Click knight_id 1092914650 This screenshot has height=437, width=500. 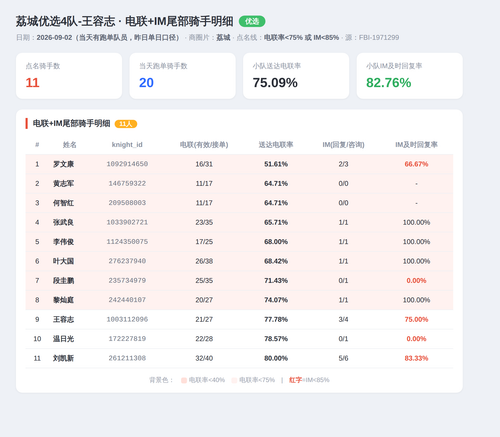[x=127, y=164]
